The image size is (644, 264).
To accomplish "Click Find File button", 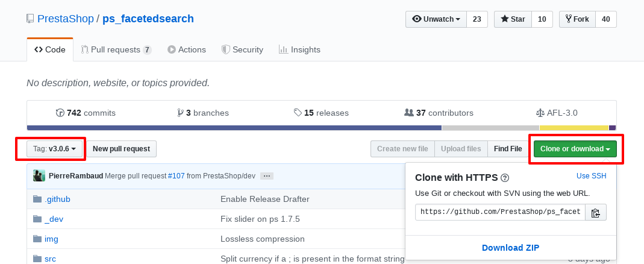I will click(x=508, y=149).
